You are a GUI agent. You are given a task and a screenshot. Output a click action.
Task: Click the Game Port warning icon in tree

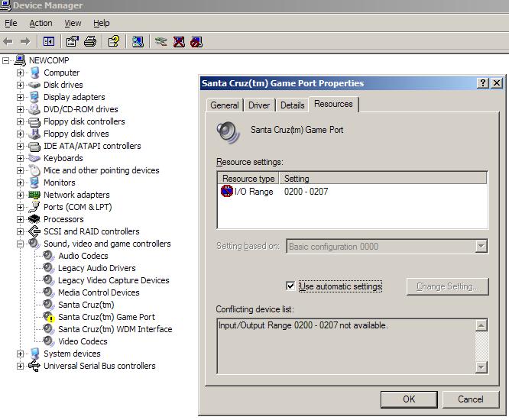click(49, 317)
